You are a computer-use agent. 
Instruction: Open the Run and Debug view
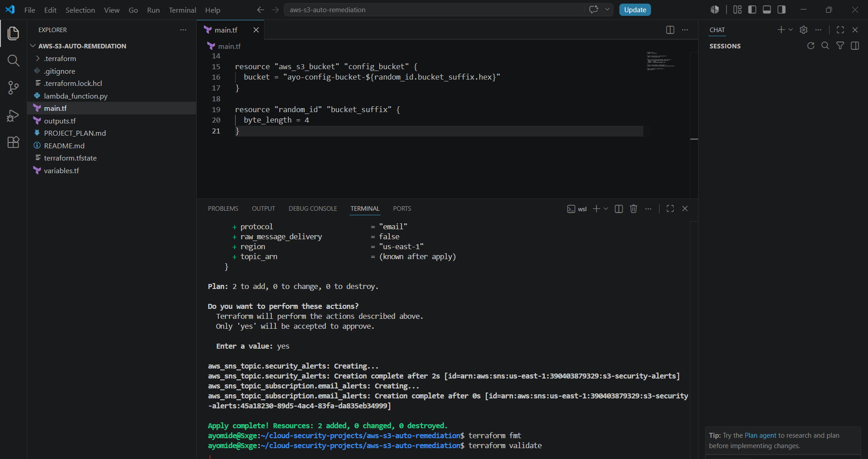[14, 115]
